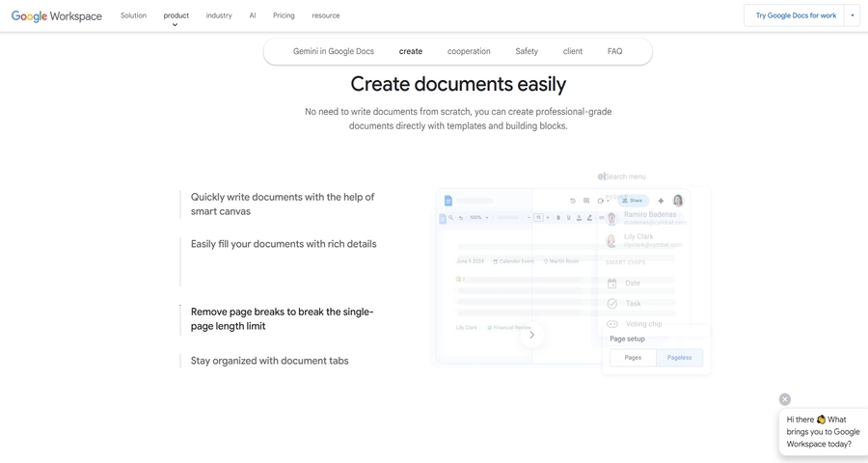Image resolution: width=868 pixels, height=463 pixels.
Task: Open the text color tool
Action: 579,218
